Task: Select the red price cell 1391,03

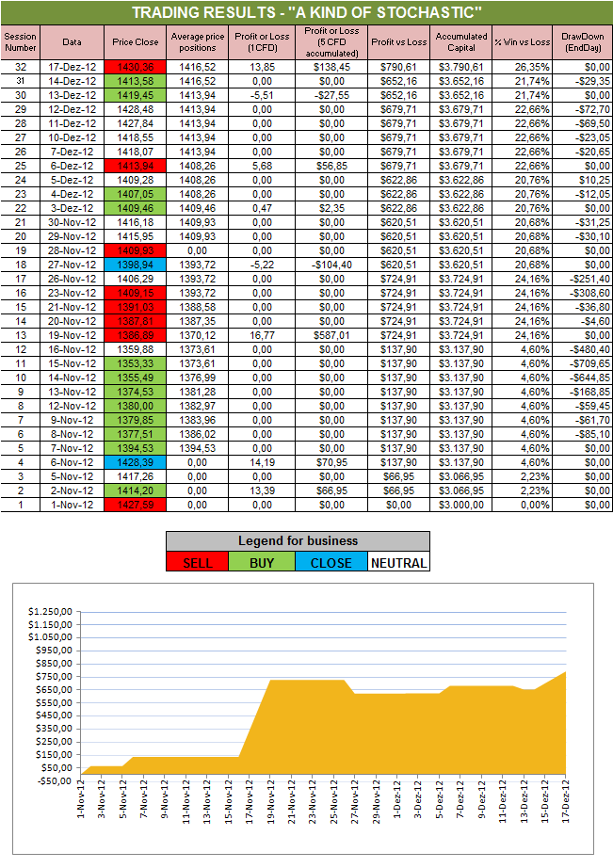Action: coord(135,307)
